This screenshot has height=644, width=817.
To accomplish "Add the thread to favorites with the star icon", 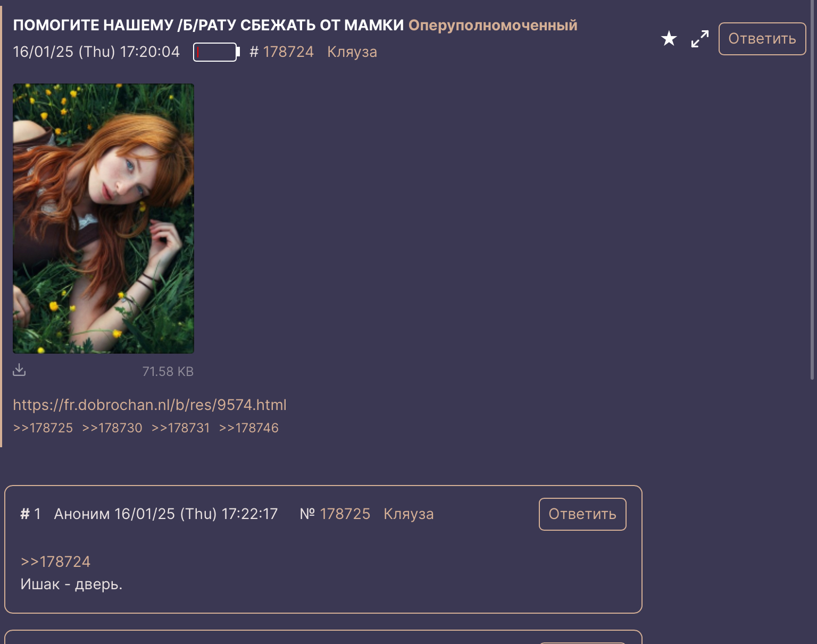I will pos(669,38).
